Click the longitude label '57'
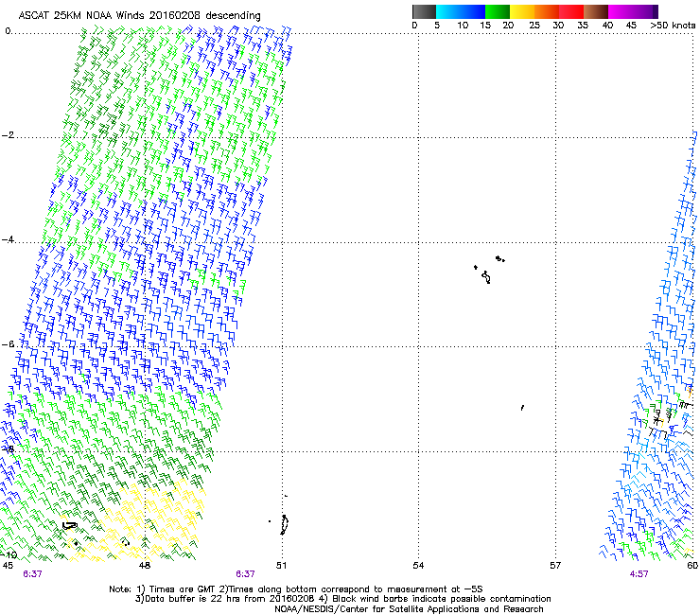 [555, 566]
